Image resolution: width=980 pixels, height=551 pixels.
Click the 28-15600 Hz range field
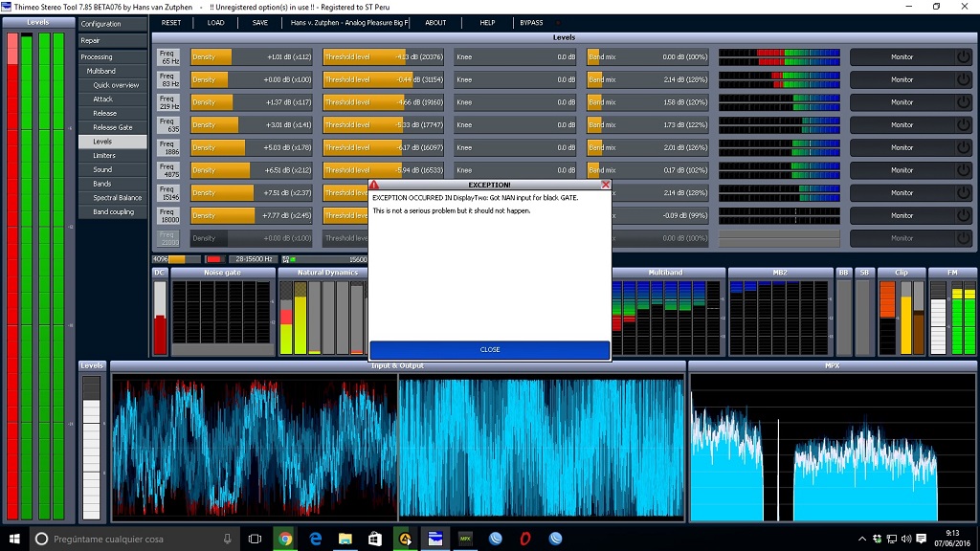pyautogui.click(x=254, y=259)
